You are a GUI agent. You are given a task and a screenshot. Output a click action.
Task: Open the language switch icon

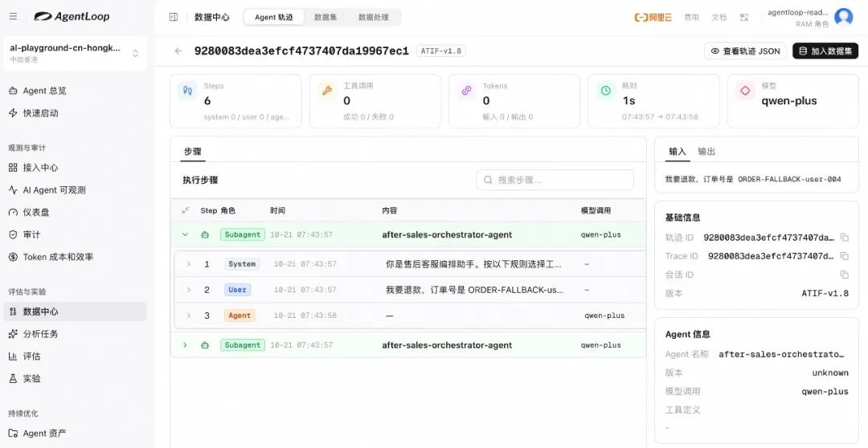744,17
